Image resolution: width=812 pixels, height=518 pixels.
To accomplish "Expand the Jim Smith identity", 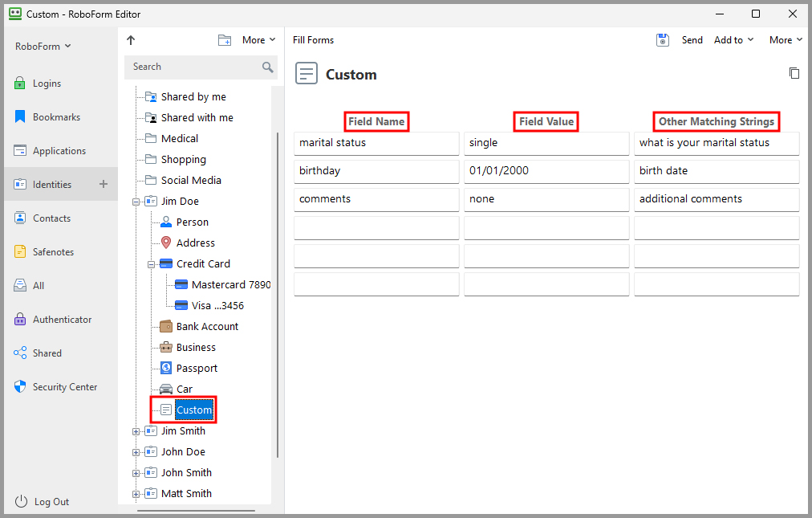I will 136,431.
